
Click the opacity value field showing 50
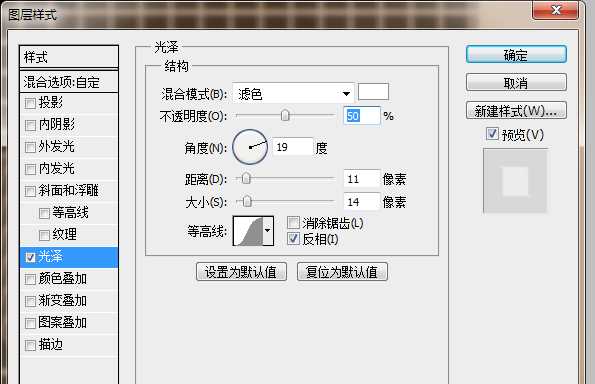pyautogui.click(x=362, y=116)
